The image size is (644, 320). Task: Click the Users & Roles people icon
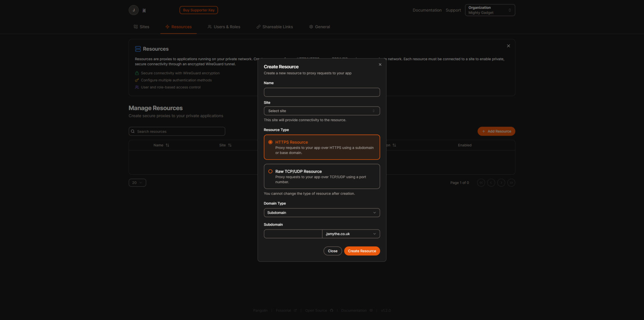[x=209, y=27]
